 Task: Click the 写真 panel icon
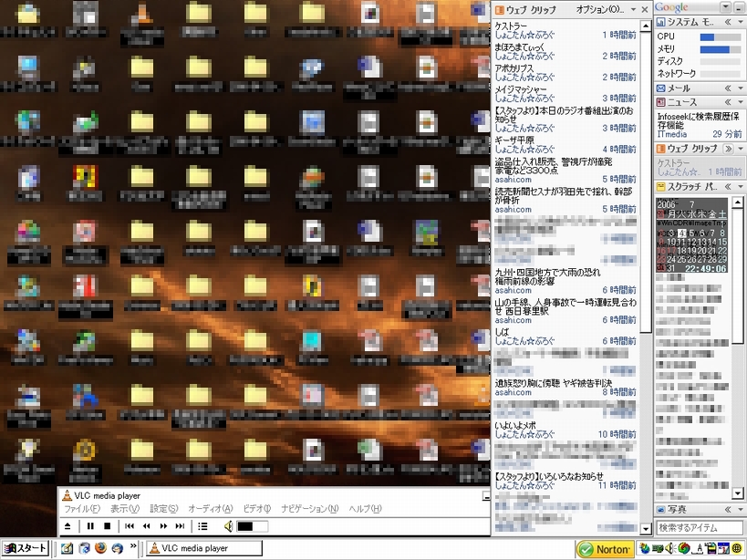tap(660, 510)
